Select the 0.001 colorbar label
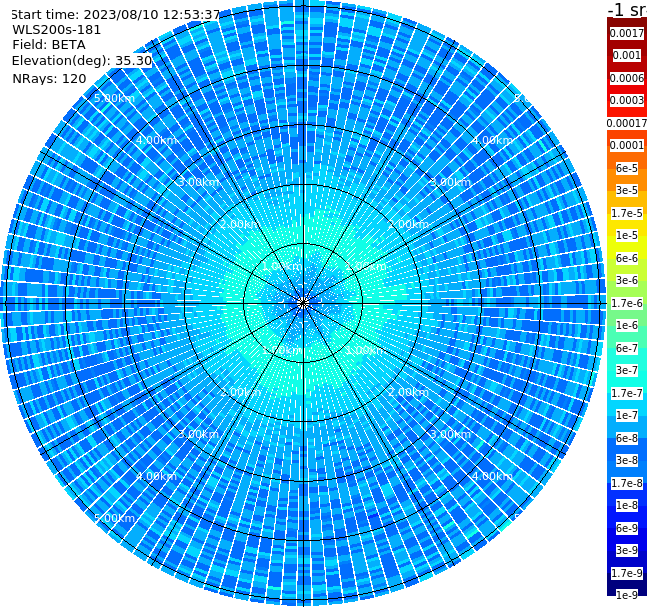Image resolution: width=647 pixels, height=607 pixels. pyautogui.click(x=627, y=55)
